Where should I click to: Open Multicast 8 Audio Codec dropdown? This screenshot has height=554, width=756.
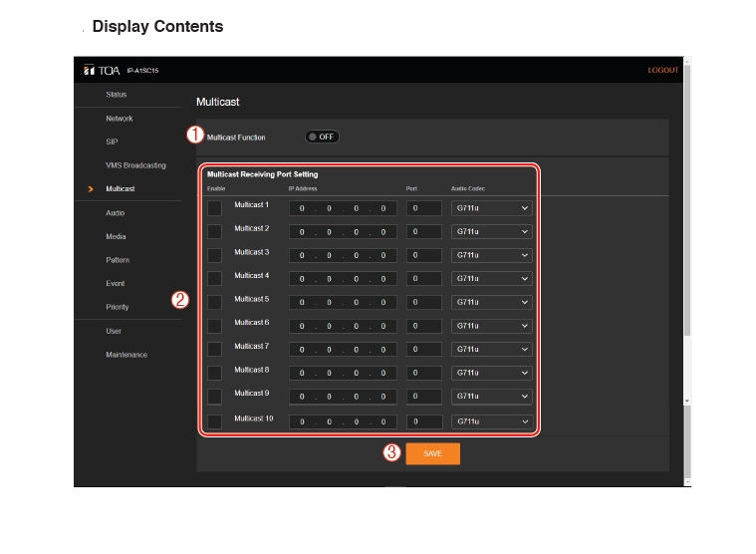(491, 373)
